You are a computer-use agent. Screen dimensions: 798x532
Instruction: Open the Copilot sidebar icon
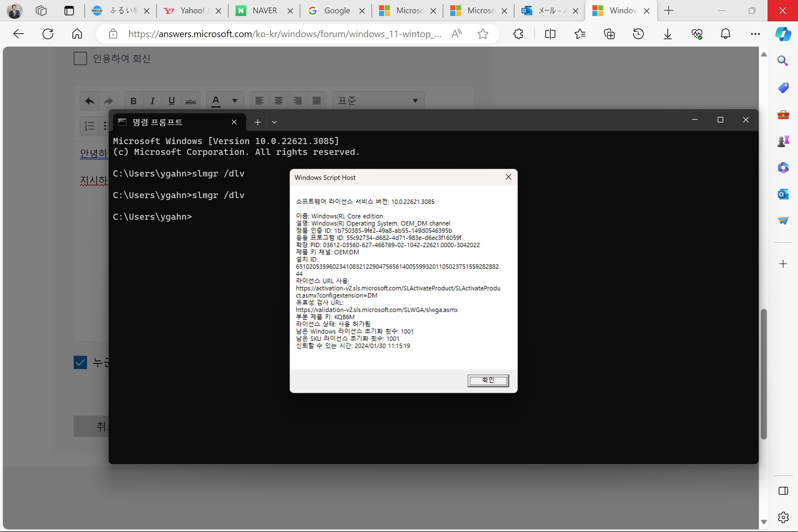(x=783, y=34)
